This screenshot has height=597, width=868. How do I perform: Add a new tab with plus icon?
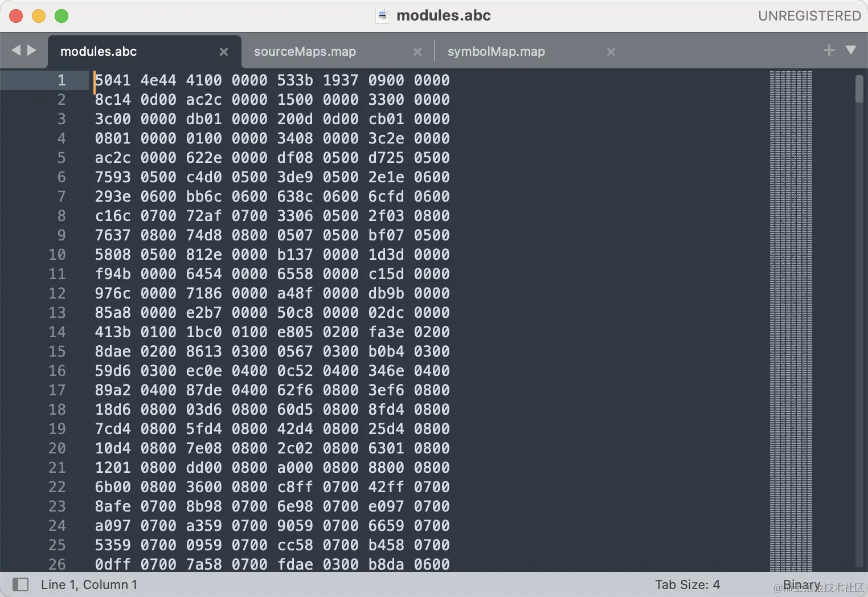829,50
